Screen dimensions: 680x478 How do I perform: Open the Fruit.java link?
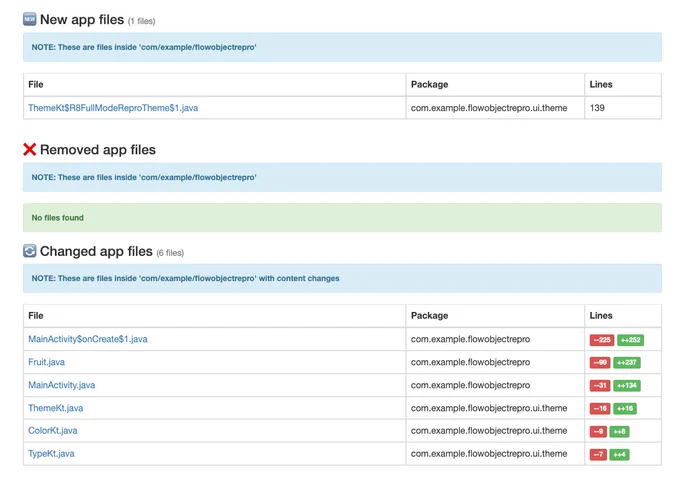coord(46,362)
